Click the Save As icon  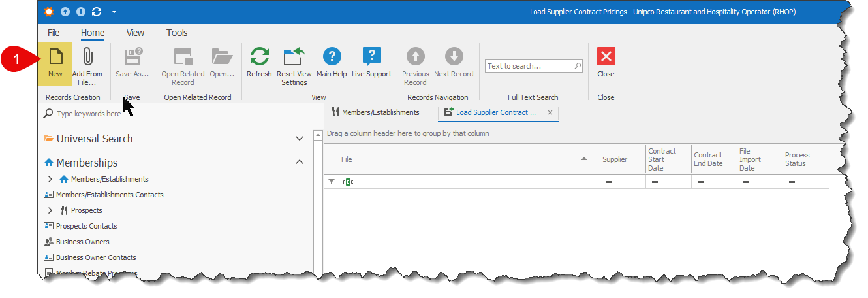tap(132, 56)
